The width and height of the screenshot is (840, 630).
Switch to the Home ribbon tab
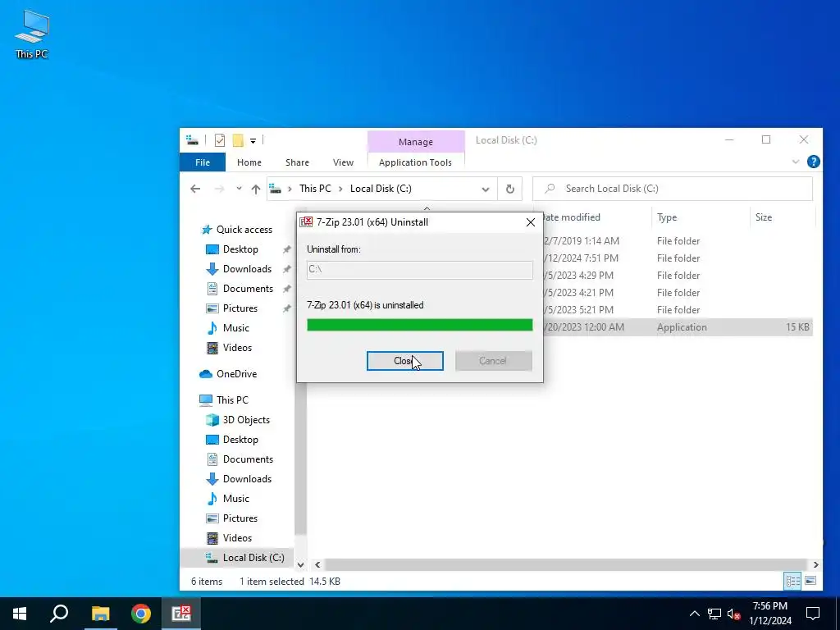point(249,162)
